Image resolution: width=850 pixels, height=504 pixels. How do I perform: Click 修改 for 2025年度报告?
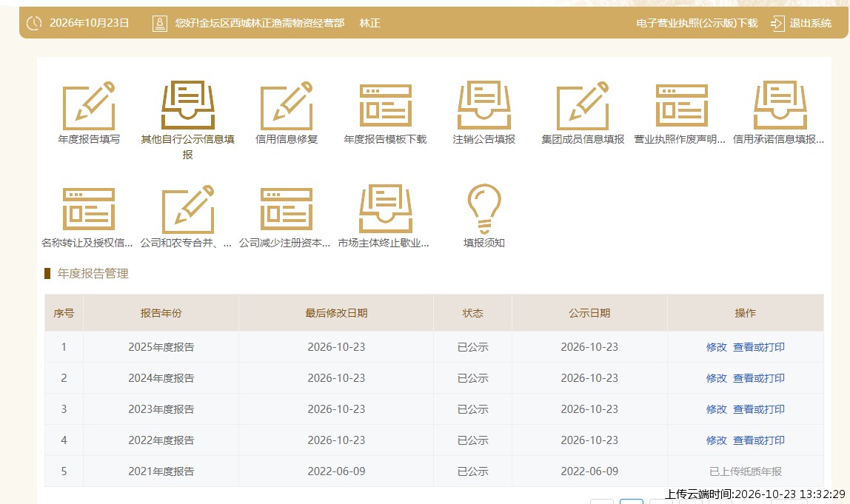[x=716, y=347]
